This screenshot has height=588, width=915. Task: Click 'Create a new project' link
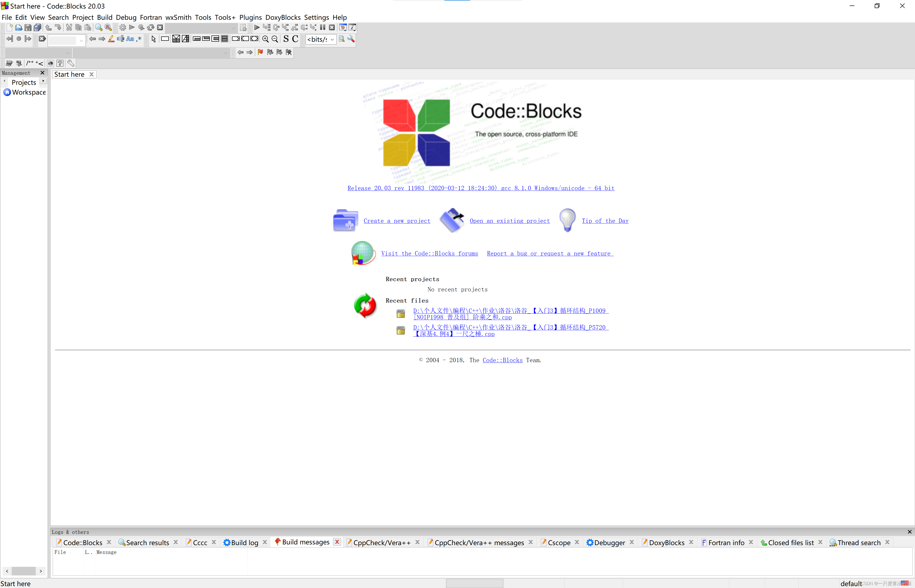pyautogui.click(x=396, y=221)
